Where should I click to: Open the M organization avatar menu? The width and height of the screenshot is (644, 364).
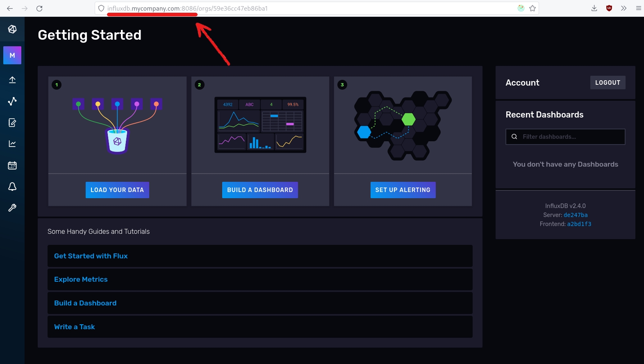12,55
